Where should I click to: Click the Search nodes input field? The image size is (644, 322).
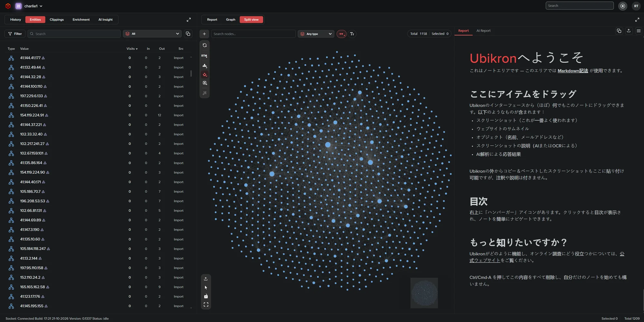253,34
